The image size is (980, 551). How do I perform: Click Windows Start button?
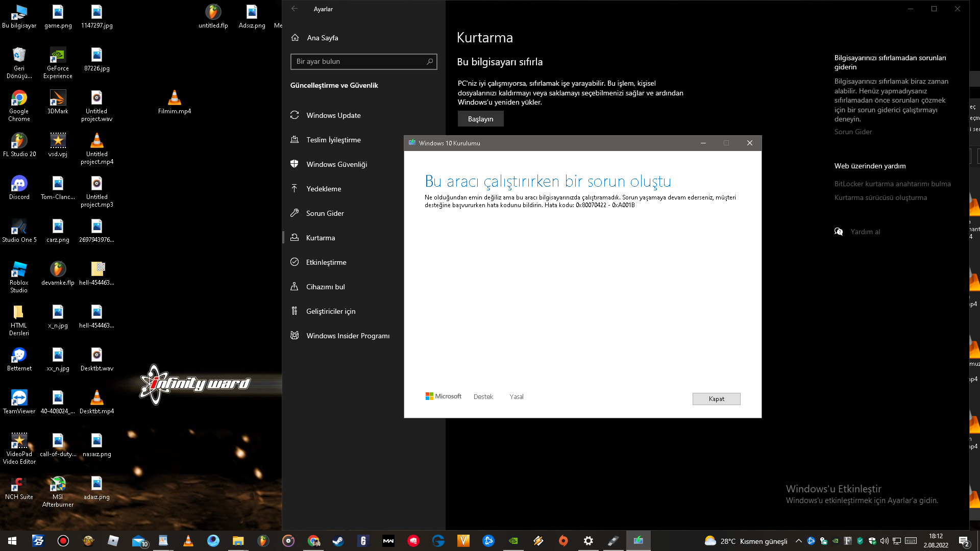click(x=12, y=541)
